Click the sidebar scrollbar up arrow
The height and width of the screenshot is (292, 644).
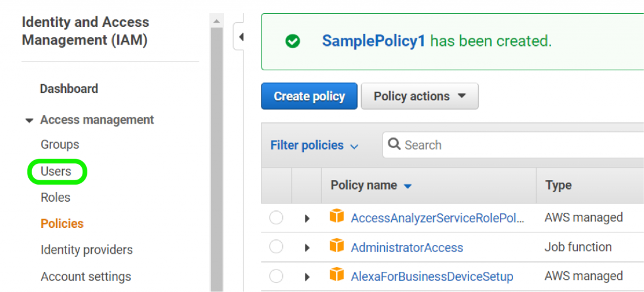point(216,21)
